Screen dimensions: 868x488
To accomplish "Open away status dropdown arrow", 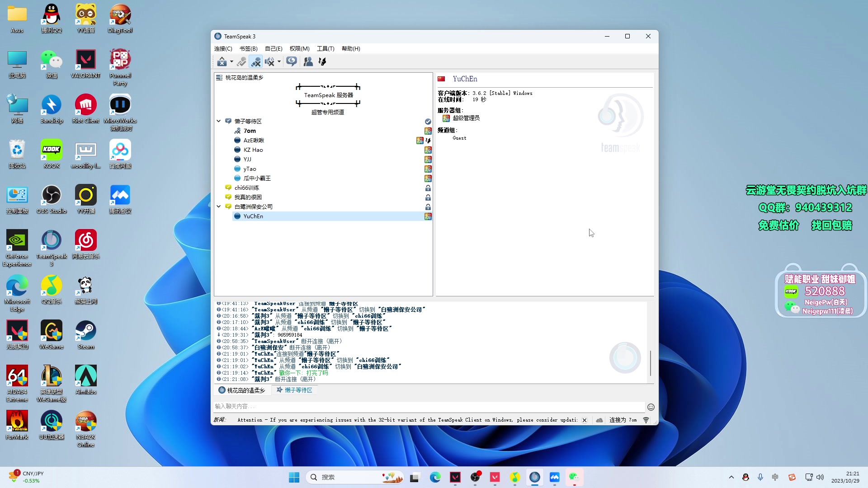I will [x=231, y=61].
